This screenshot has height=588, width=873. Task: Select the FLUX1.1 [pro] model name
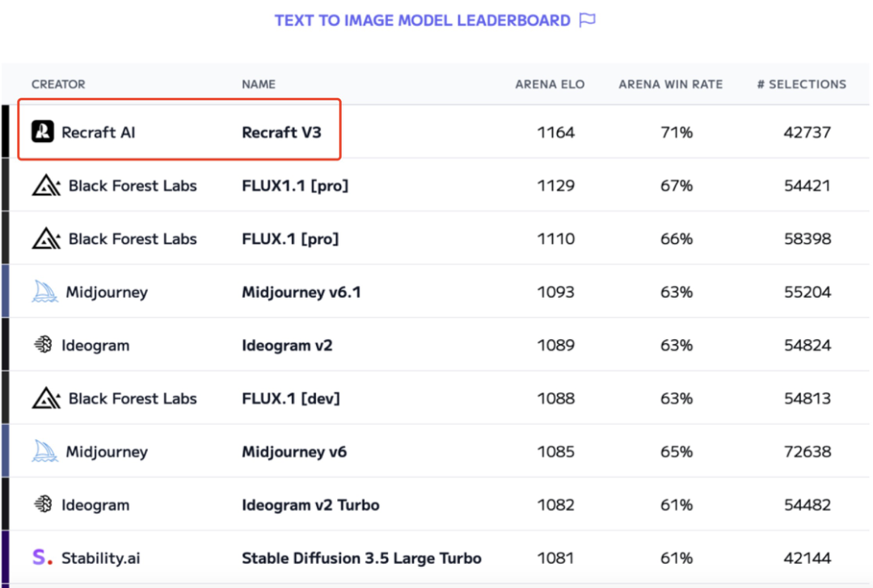[295, 186]
